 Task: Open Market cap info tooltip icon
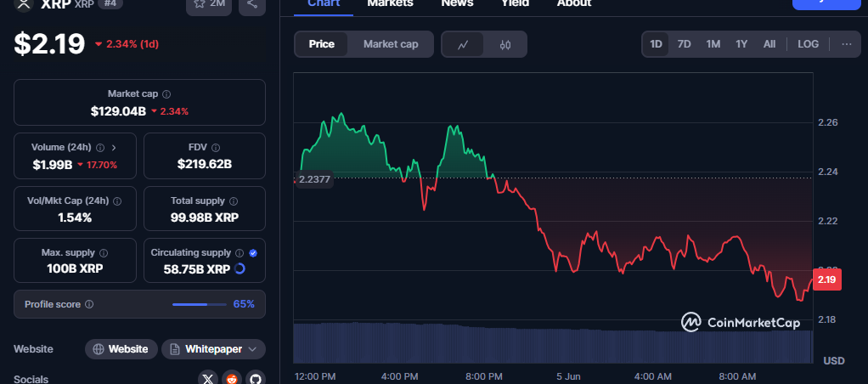[x=166, y=94]
